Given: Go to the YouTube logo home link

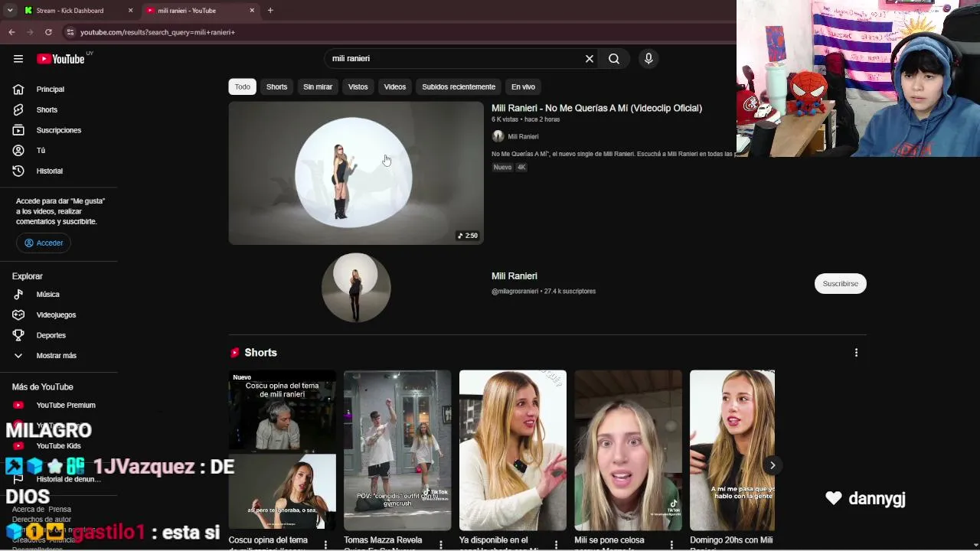Looking at the screenshot, I should [x=61, y=59].
